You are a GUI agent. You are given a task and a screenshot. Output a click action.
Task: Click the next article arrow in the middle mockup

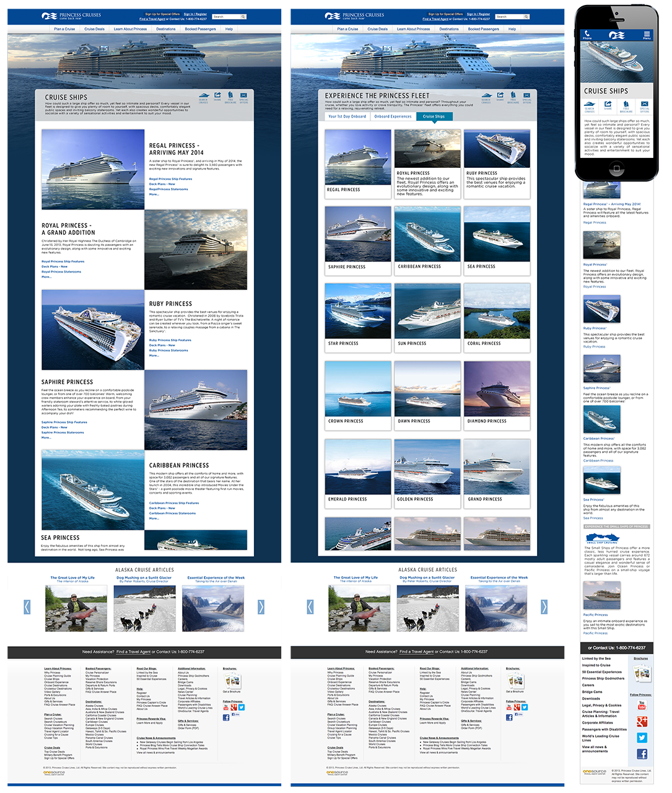pyautogui.click(x=544, y=607)
